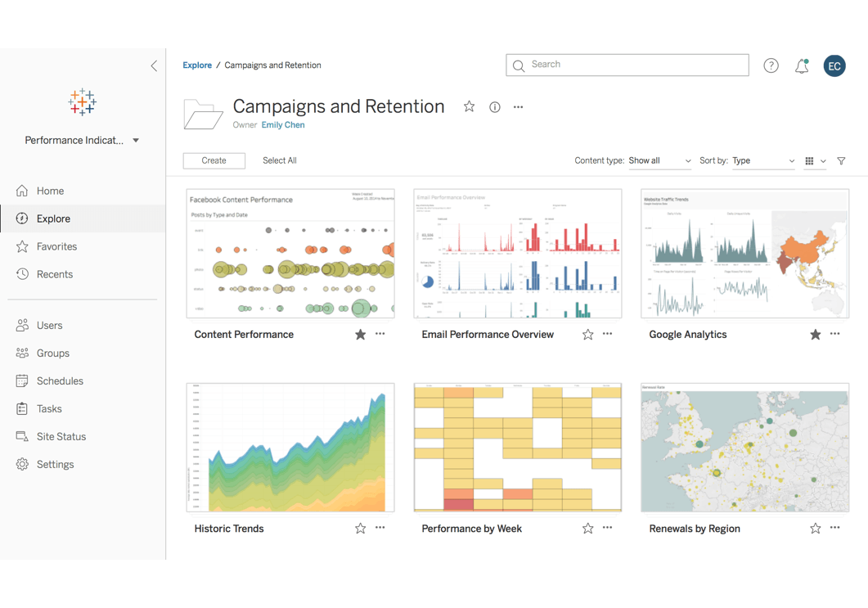The height and width of the screenshot is (608, 868).
Task: Open the EC user avatar menu
Action: point(834,66)
